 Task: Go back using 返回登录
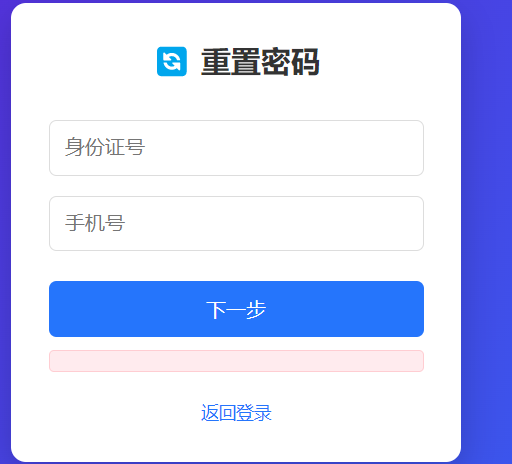pos(236,413)
